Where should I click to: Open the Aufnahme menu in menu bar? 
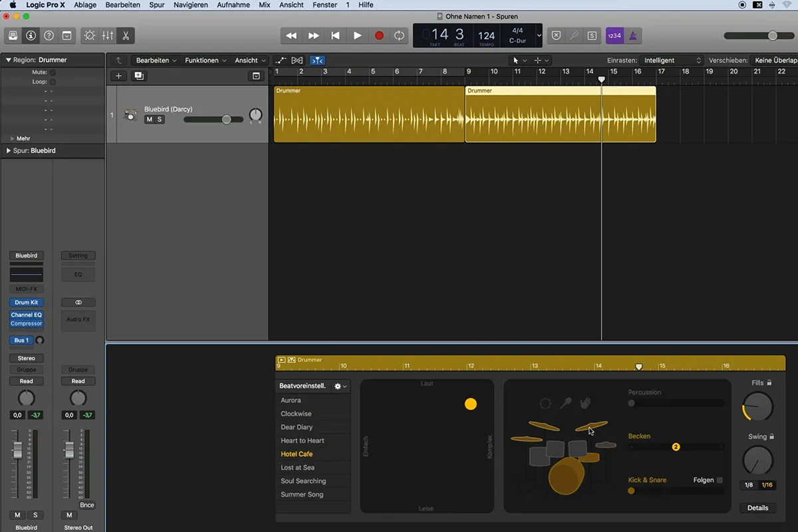coord(233,5)
